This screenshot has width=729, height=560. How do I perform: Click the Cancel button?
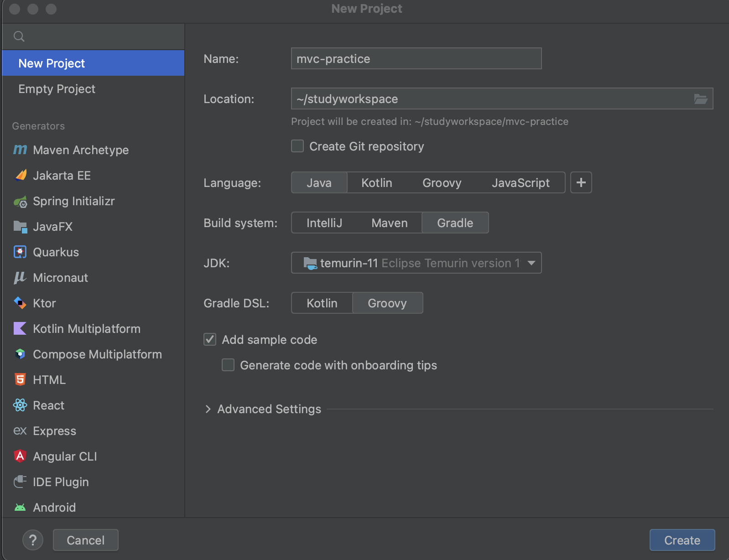pos(86,540)
